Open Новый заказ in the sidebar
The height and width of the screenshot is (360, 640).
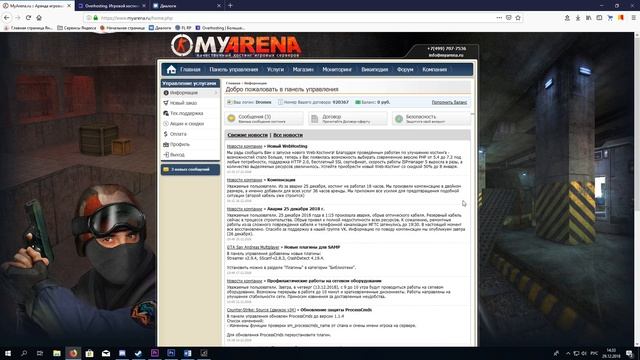[183, 103]
